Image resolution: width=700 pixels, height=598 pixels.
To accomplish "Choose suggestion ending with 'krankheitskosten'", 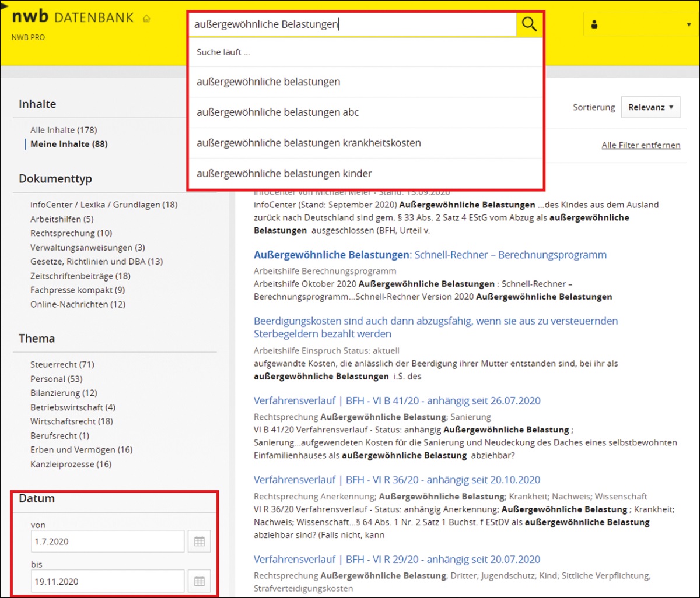I will click(309, 143).
